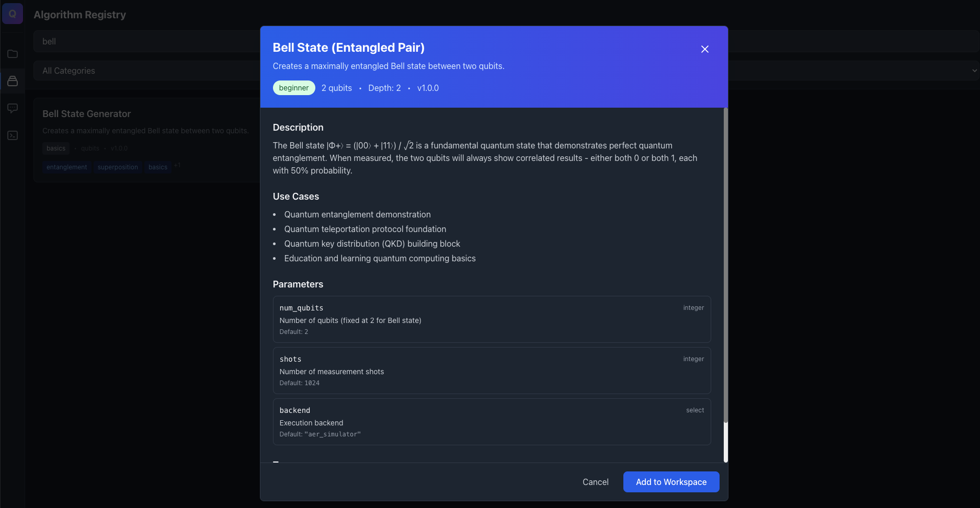Viewport: 980px width, 508px height.
Task: Open the Bell State Generator card title
Action: click(x=87, y=114)
